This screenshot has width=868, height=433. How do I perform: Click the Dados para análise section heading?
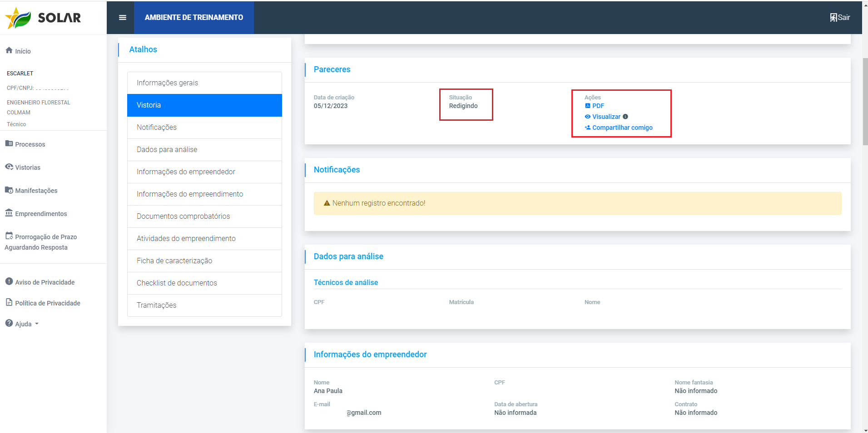tap(348, 256)
